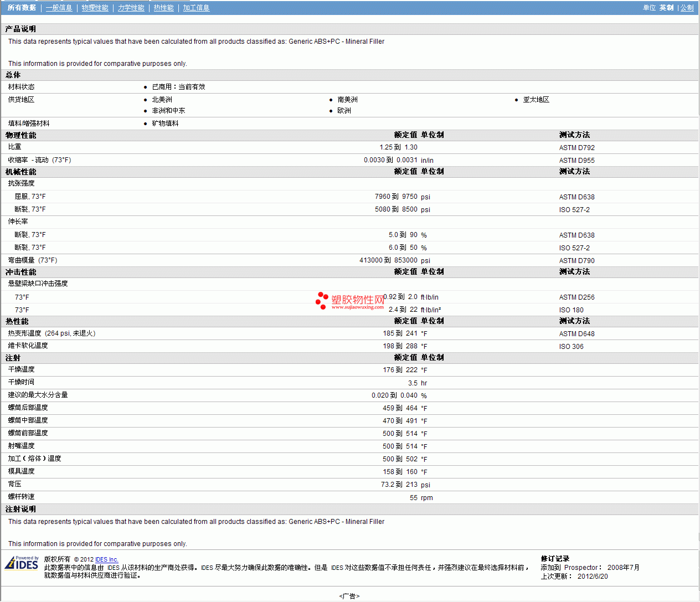Click the 产品说明 section header
The width and height of the screenshot is (700, 602).
(x=20, y=29)
